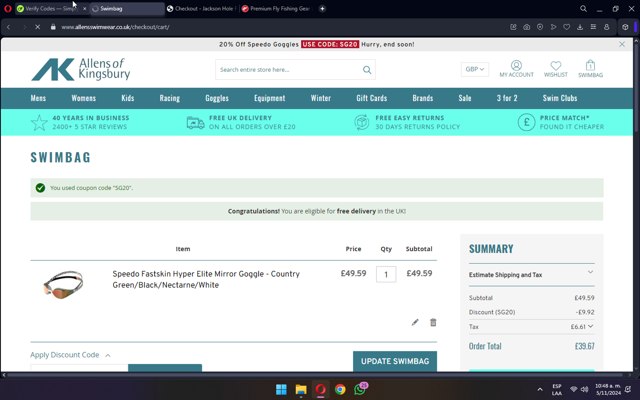Open the Gift Cards menu

(x=371, y=98)
